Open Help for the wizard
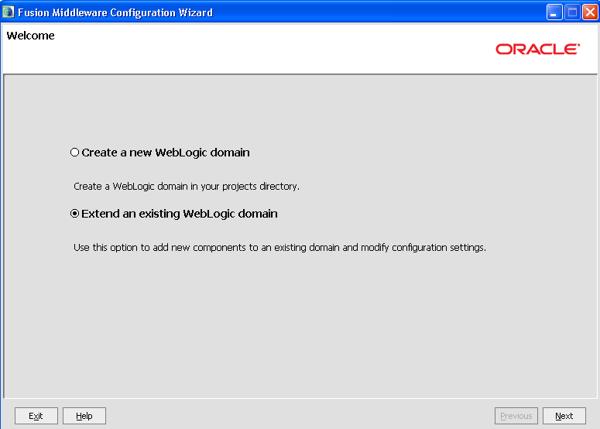This screenshot has width=600, height=429. tap(84, 416)
